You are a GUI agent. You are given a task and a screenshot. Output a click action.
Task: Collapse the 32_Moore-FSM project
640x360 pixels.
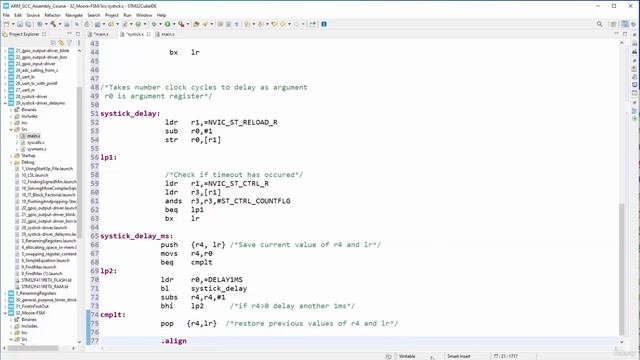click(5, 313)
